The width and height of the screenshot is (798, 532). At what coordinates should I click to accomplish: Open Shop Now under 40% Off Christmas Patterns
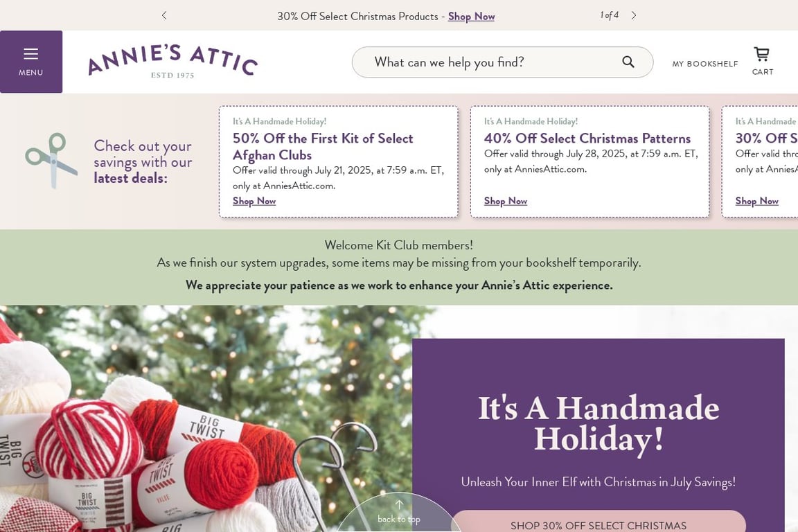(x=505, y=201)
